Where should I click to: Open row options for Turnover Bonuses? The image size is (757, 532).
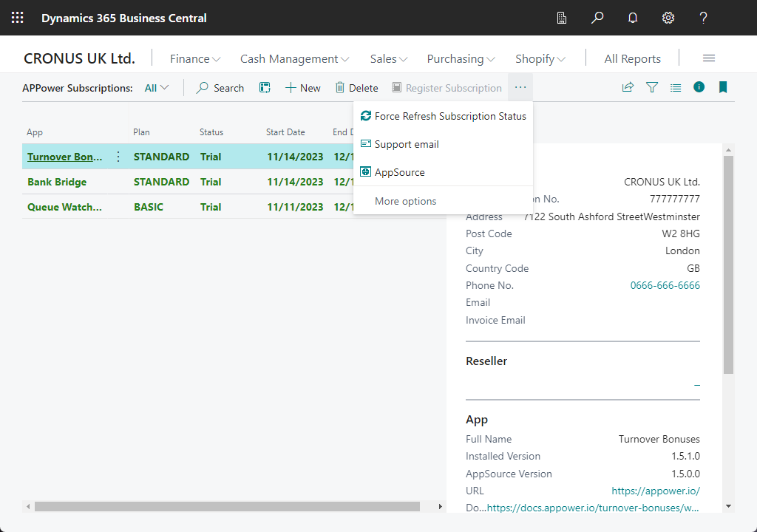pyautogui.click(x=118, y=157)
